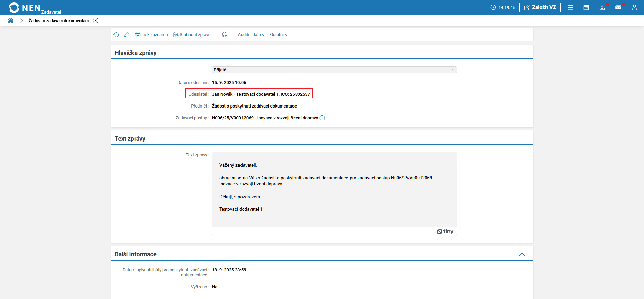The height and width of the screenshot is (299, 644).
Task: Close the Žádost o zadávací dokumentaci tab
Action: [96, 20]
